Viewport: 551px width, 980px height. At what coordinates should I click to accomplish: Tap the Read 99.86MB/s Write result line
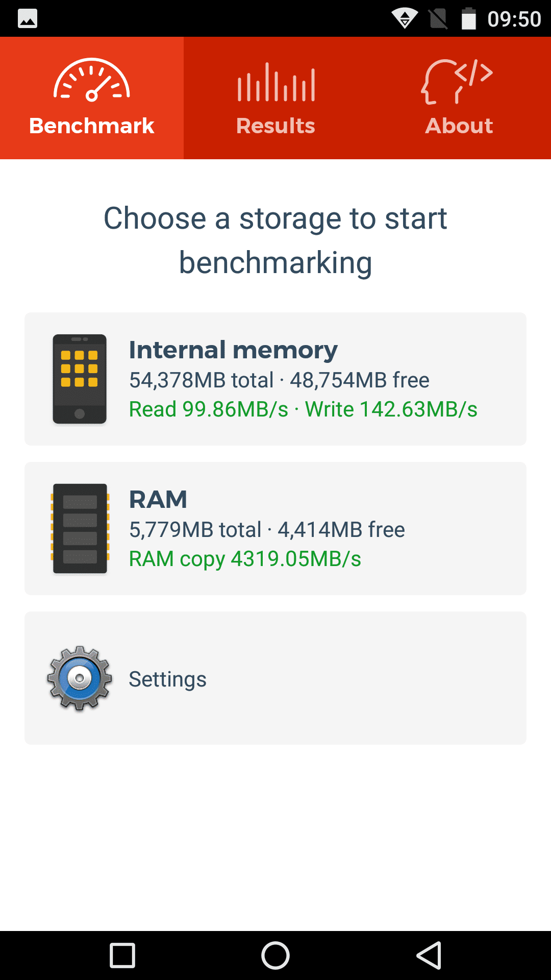tap(303, 409)
